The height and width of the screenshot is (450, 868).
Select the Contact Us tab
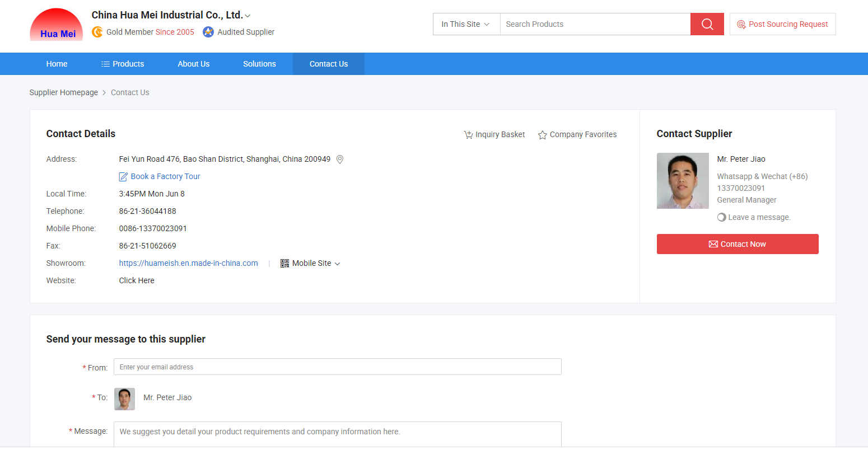(x=329, y=64)
